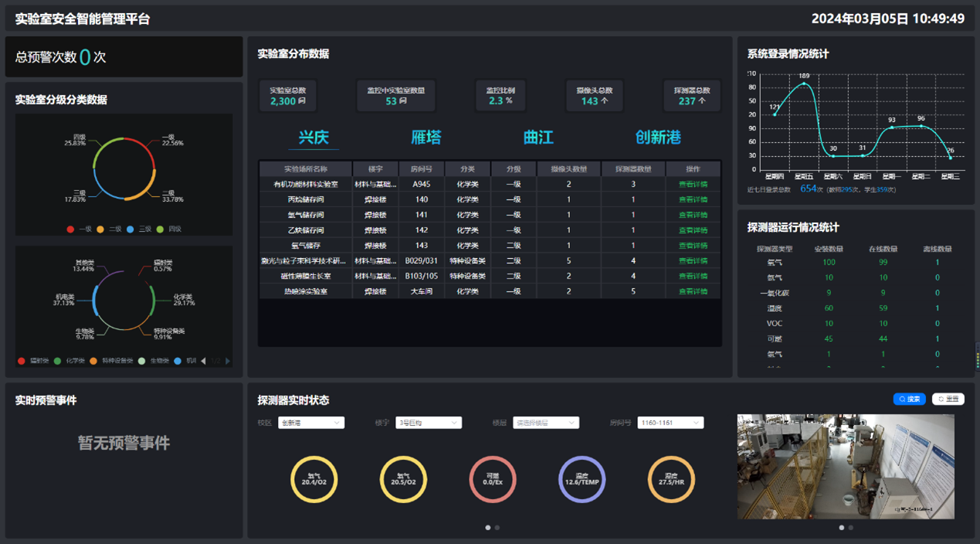This screenshot has width=980, height=544.
Task: Click second pagination dot below detector gauges
Action: click(x=497, y=528)
